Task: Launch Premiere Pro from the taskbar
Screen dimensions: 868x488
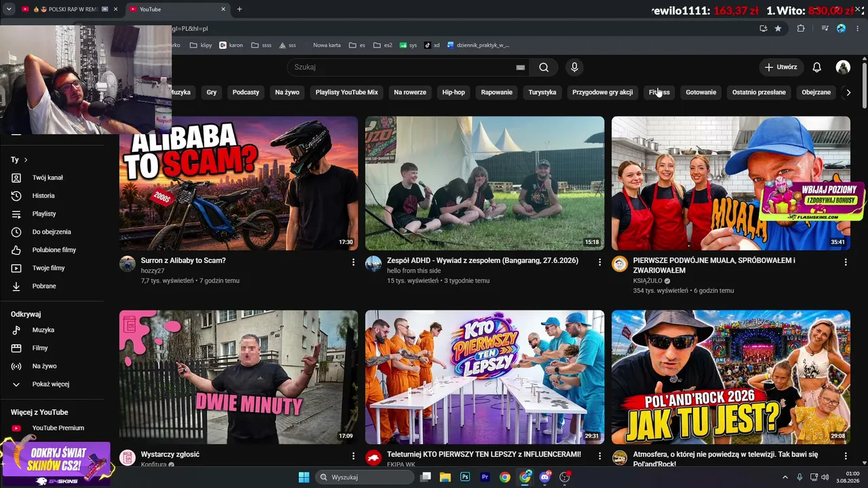Action: pyautogui.click(x=485, y=477)
